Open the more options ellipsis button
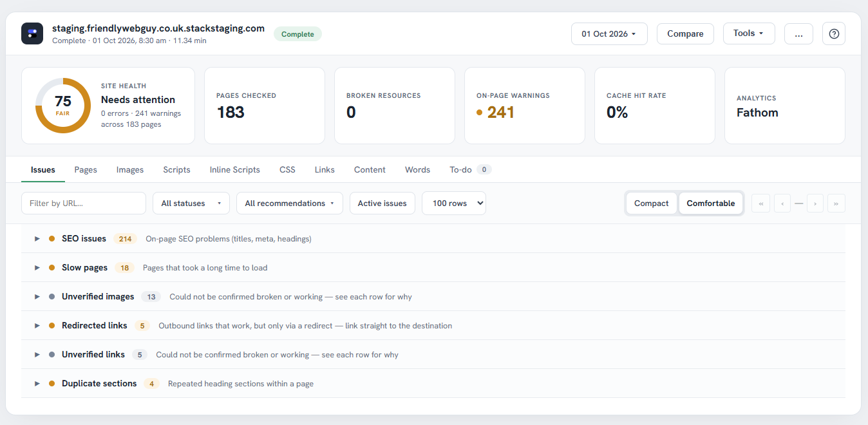Screen dimensions: 868x425 pyautogui.click(x=798, y=33)
